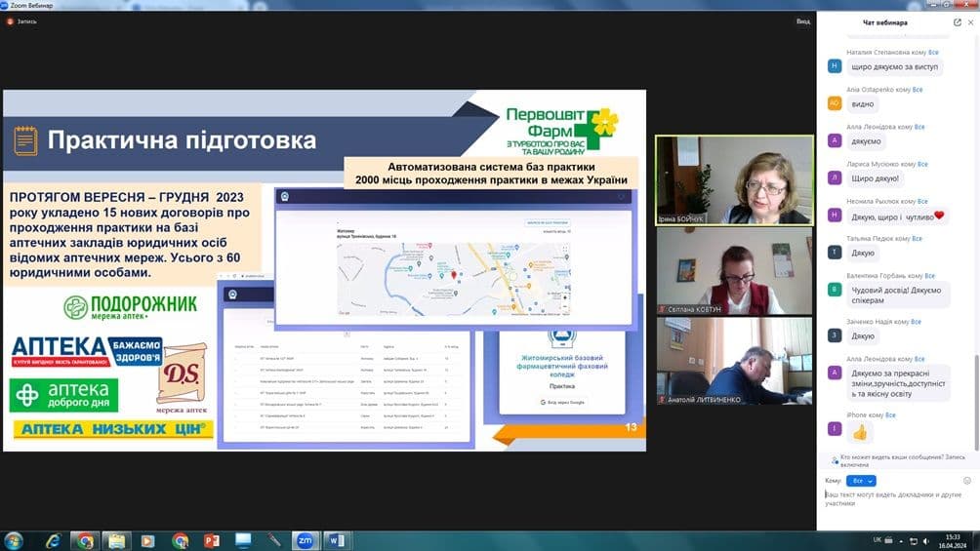
Task: Open the taskbar clock showing 15:33
Action: (x=952, y=541)
